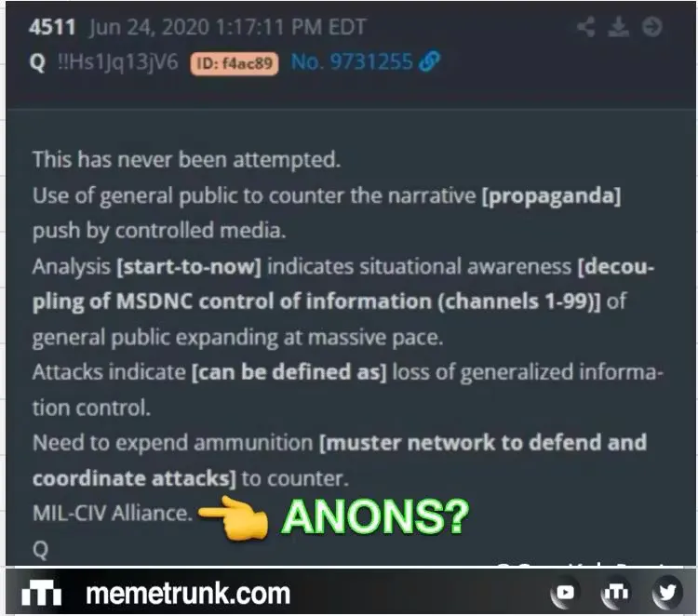Click the chain link icon beside No. 9731255
The width and height of the screenshot is (698, 616).
[430, 61]
